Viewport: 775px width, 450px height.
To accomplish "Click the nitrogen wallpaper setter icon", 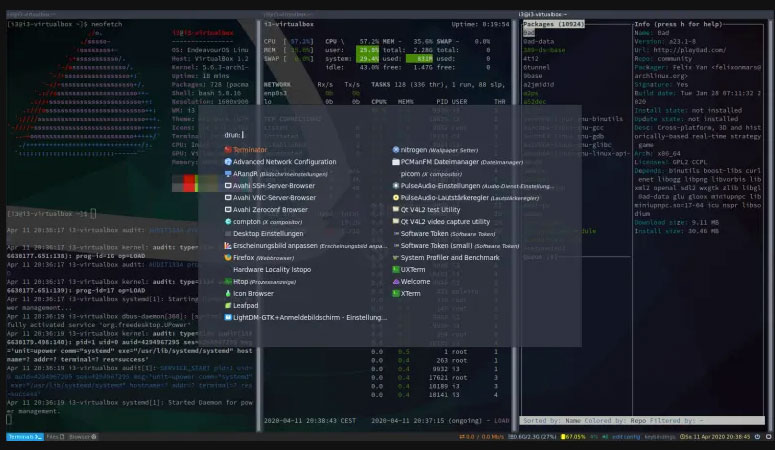I will [x=395, y=150].
